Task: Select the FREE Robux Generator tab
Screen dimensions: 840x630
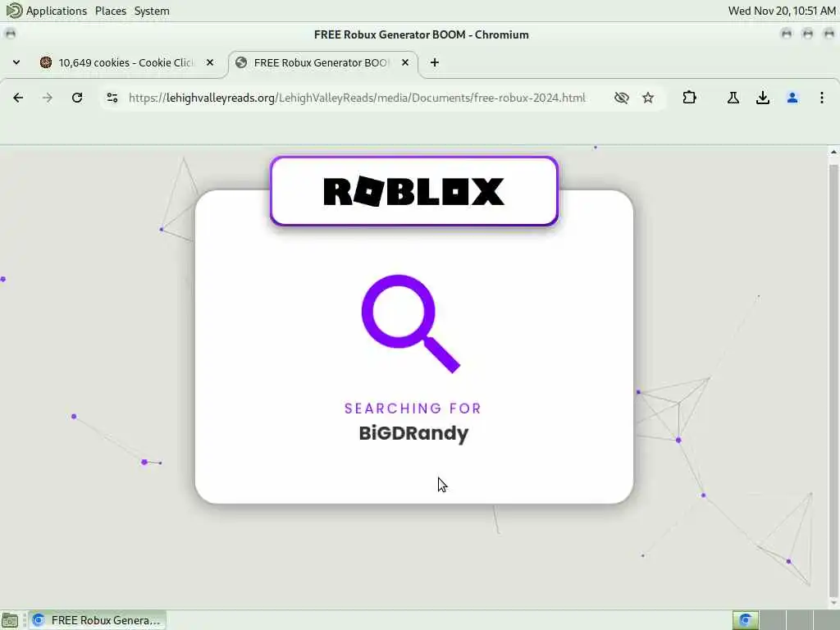Action: point(322,62)
